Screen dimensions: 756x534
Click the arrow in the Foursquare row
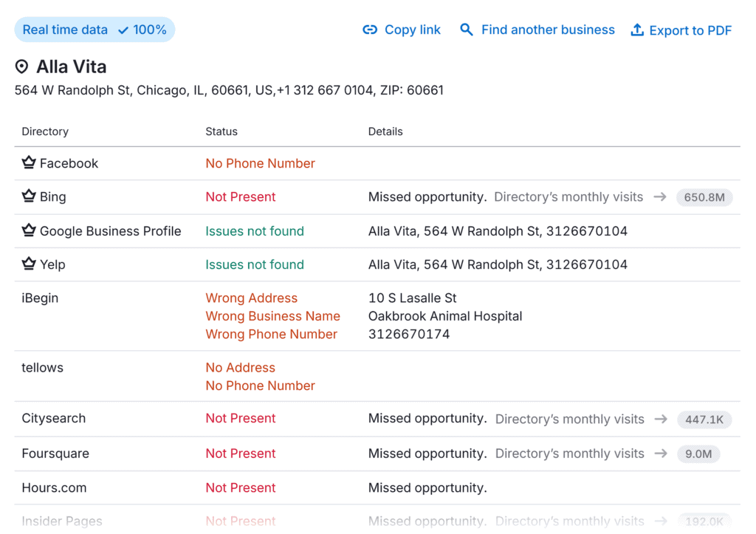click(660, 453)
